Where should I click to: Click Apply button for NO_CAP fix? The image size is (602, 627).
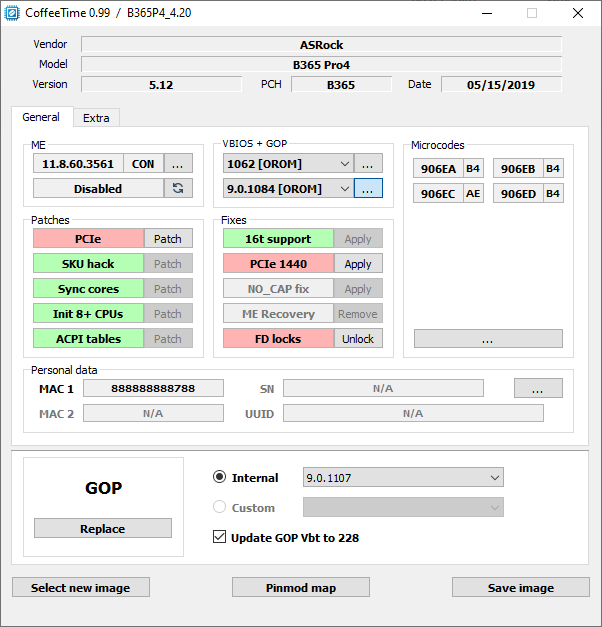tap(358, 289)
